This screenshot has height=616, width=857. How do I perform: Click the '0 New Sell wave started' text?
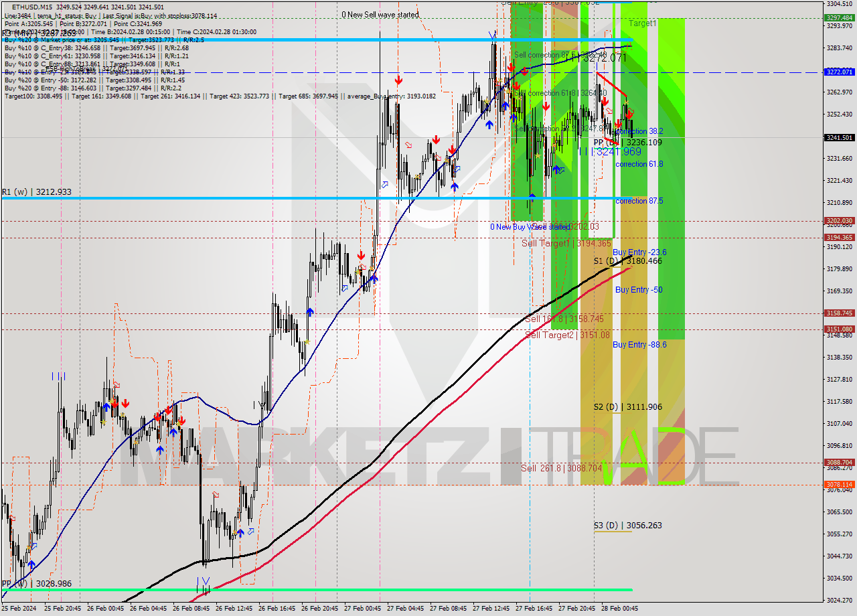[x=380, y=15]
